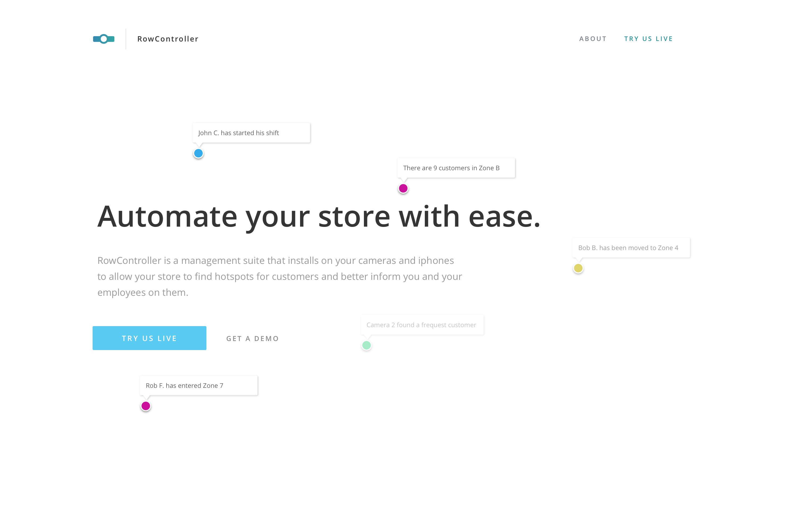Click the mint green dot under Camera 2 notification

(367, 345)
